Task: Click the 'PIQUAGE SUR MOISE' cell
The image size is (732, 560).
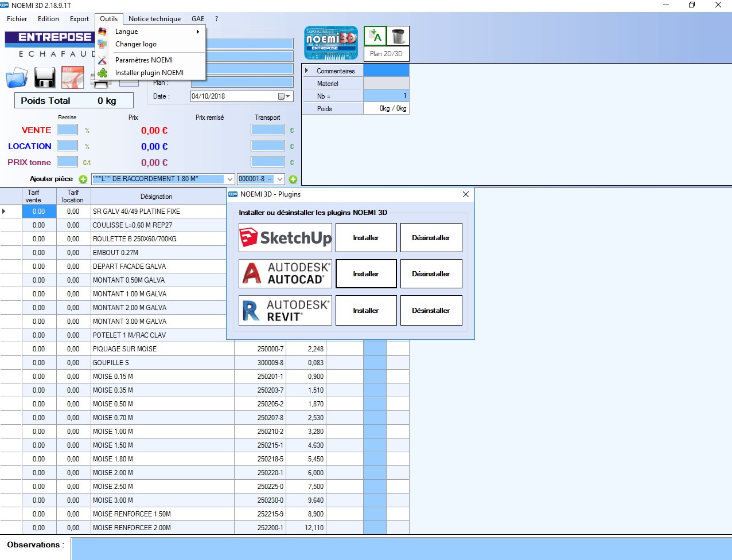Action: coord(162,349)
